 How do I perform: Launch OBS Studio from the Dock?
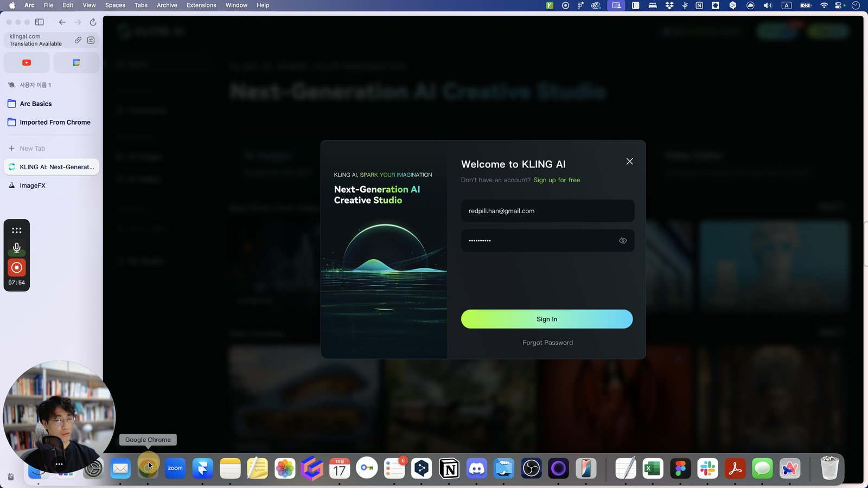point(531,468)
